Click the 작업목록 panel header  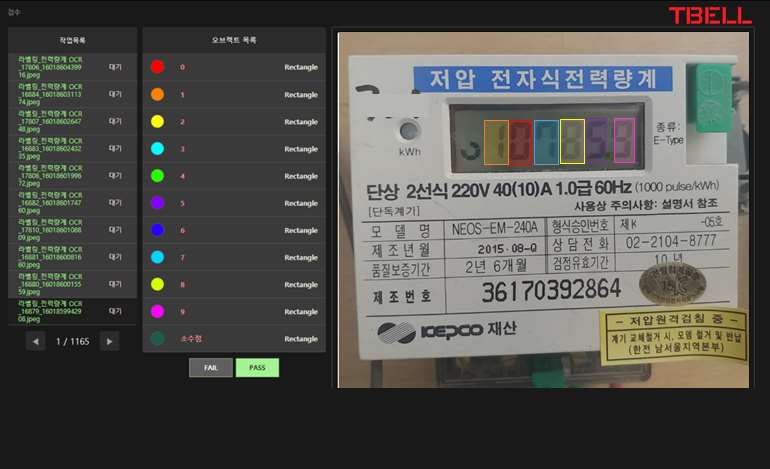tap(72, 40)
